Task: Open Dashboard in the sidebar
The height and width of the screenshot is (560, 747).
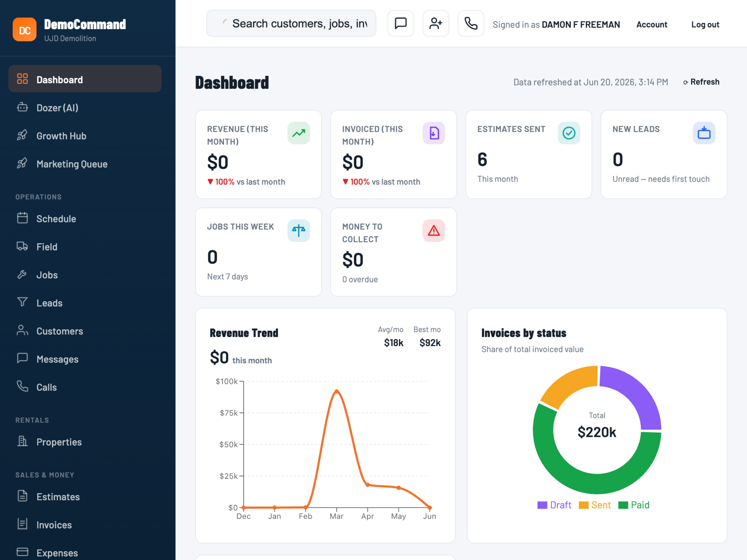Action: (85, 79)
